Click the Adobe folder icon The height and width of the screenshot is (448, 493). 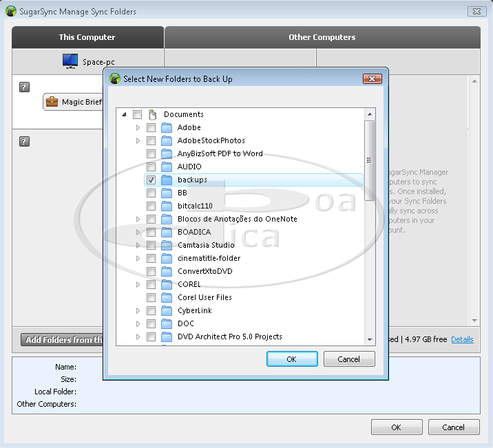[x=167, y=127]
